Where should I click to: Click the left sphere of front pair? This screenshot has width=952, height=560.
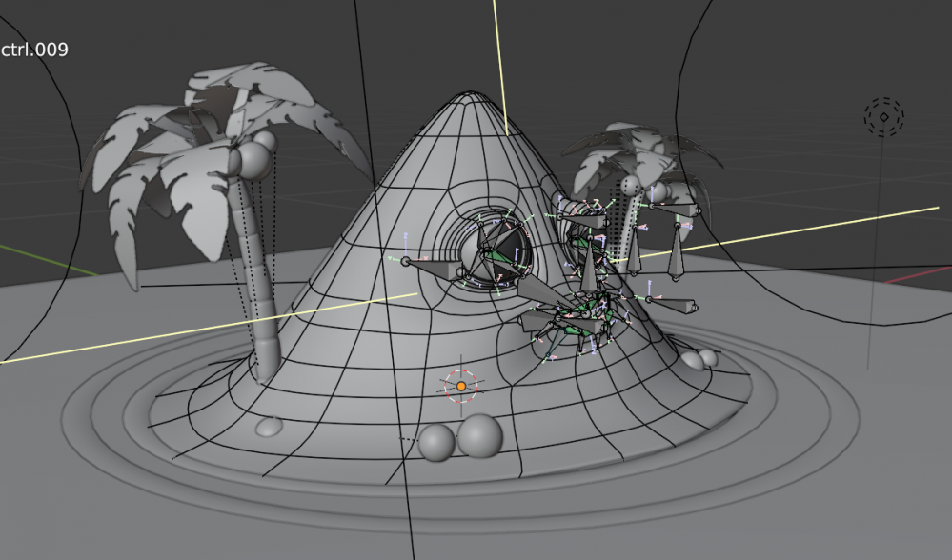[x=436, y=443]
